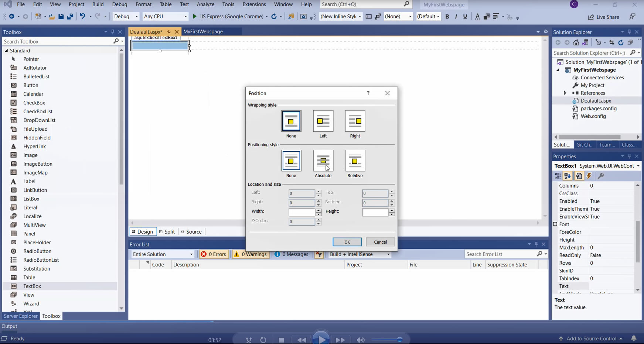Toggle the 0 Warnings filter in Error List
Image resolution: width=644 pixels, height=344 pixels.
click(x=250, y=254)
